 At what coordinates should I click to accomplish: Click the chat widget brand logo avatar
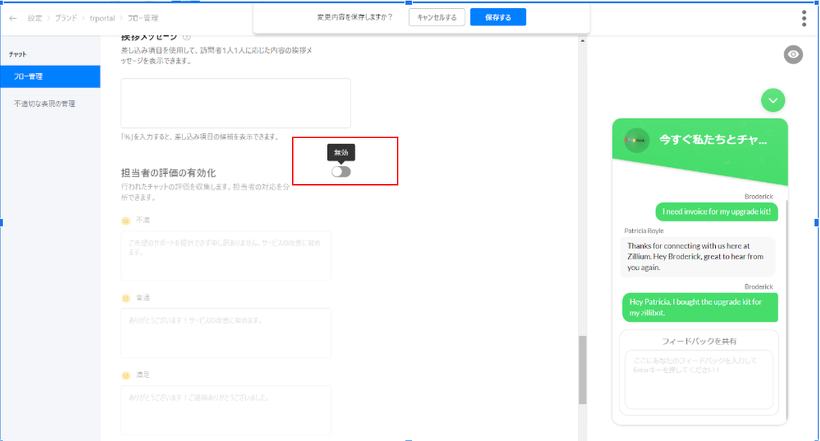[637, 140]
